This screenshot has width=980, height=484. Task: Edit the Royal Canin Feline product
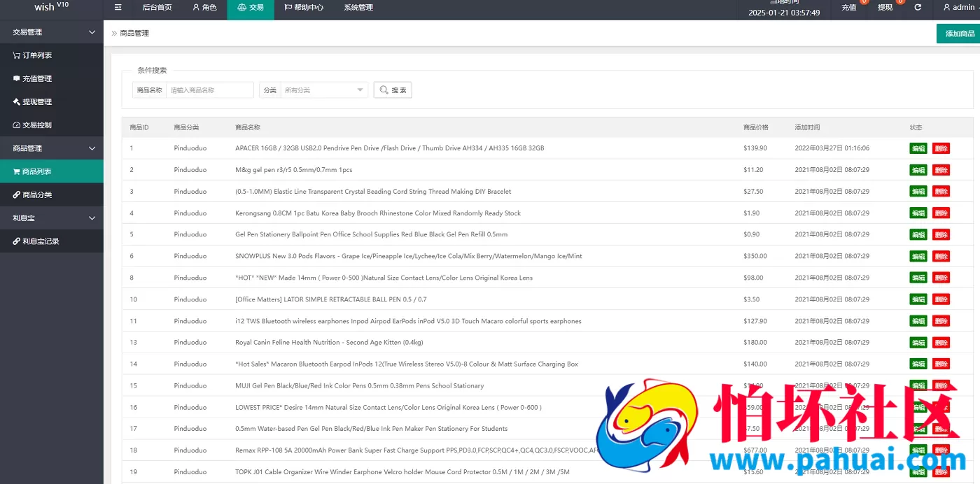click(918, 343)
